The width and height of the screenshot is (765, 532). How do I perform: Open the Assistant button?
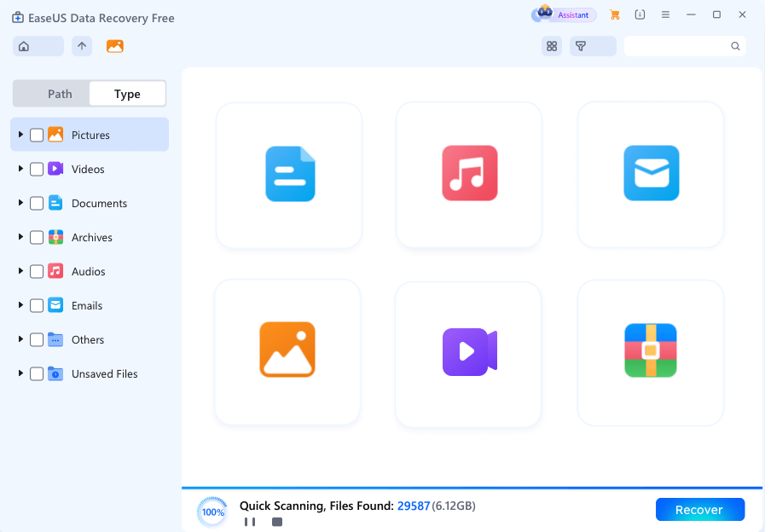[564, 14]
